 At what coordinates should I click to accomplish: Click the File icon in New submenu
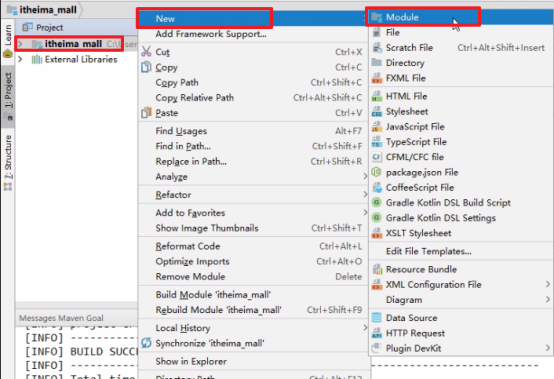coord(377,32)
